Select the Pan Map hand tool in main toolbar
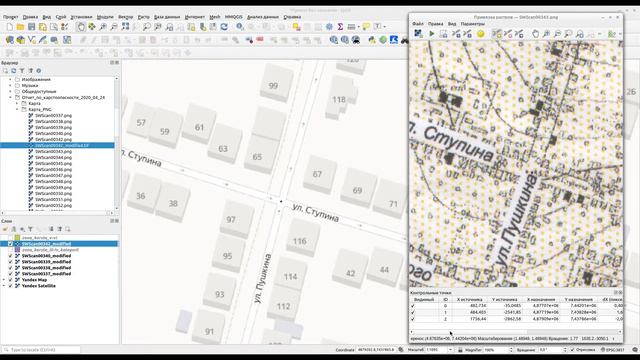The width and height of the screenshot is (640, 360). click(81, 27)
